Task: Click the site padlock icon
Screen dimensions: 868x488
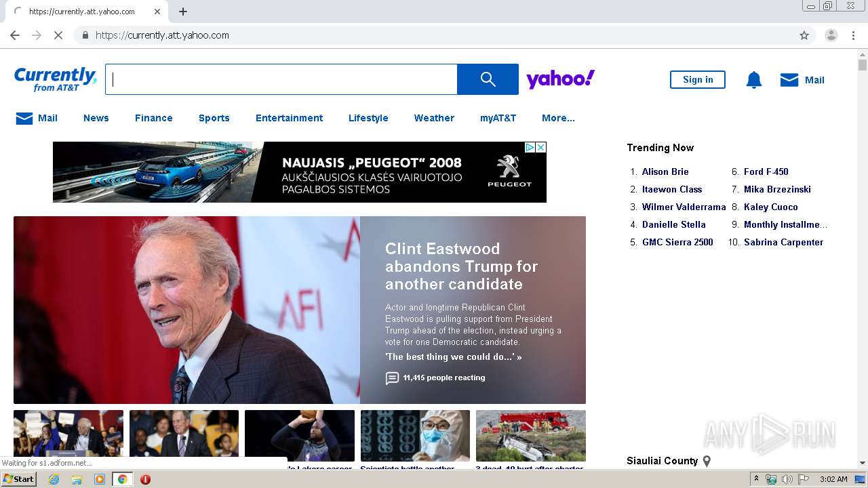Action: [x=85, y=35]
